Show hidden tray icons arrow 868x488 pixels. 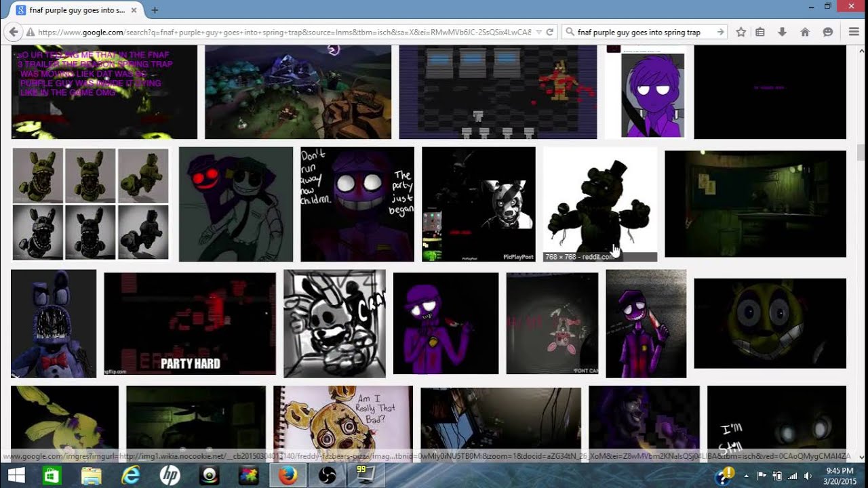tap(747, 476)
